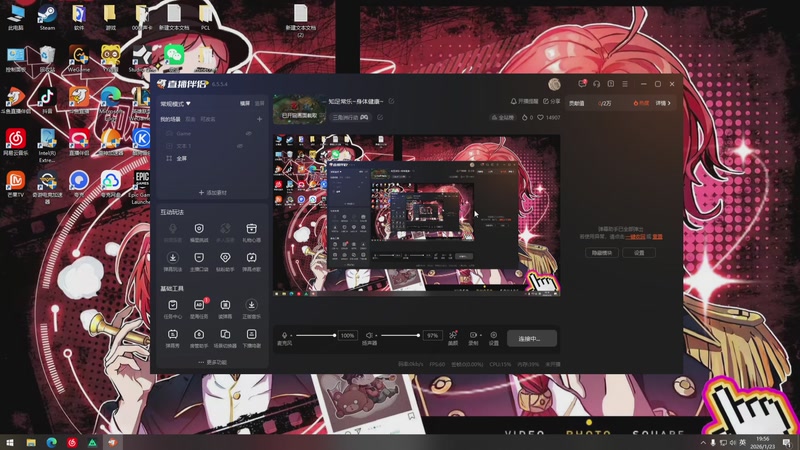Image resolution: width=800 pixels, height=450 pixels.
Task: Switch orientation to 横屏
Action: pyautogui.click(x=245, y=104)
